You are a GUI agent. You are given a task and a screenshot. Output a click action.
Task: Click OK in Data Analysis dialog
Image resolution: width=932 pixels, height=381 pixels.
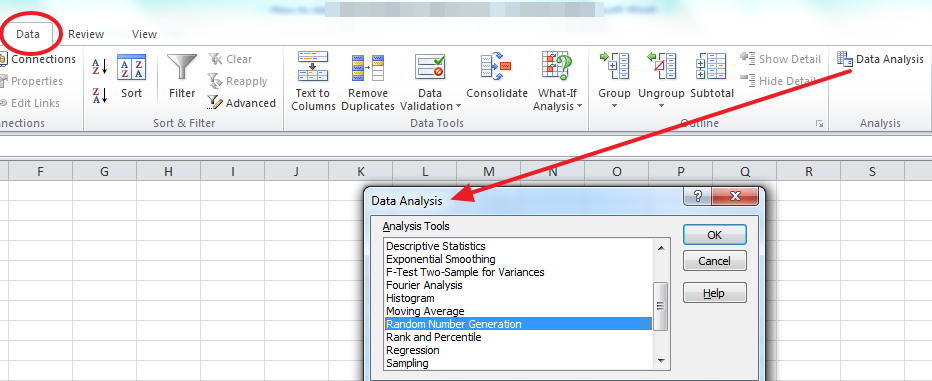714,235
